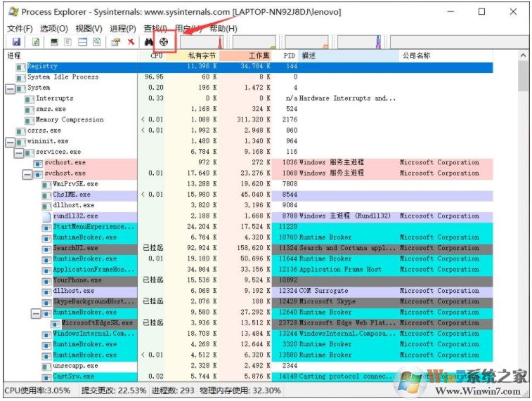Screen dimensions: 532x401
Task: Toggle Show Lower Pane toolbar icon
Action: tap(82, 42)
